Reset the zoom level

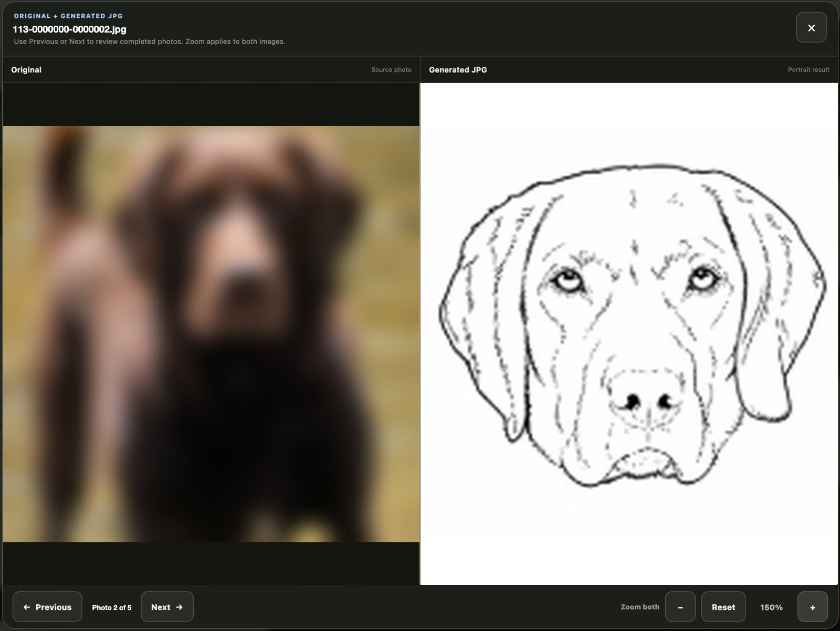point(723,607)
